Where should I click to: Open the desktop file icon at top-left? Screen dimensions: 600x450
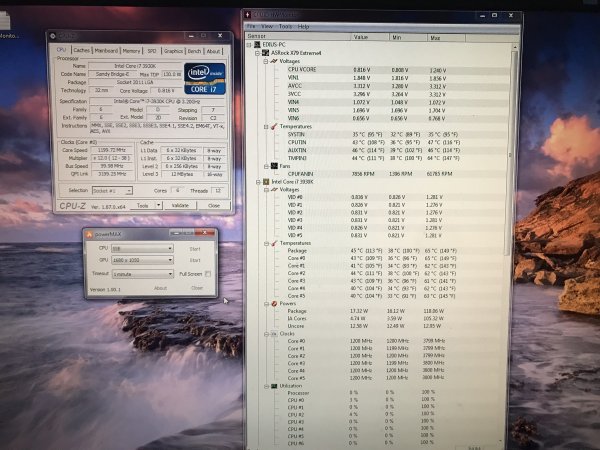[5, 21]
